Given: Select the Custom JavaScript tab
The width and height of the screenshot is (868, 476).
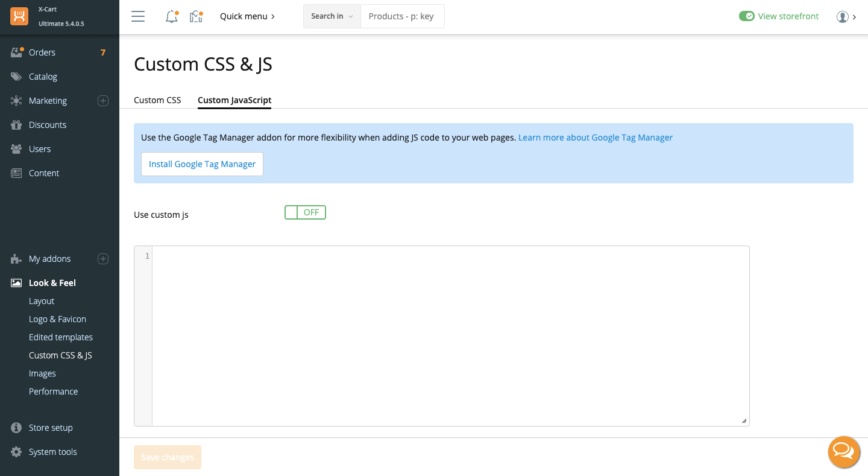Looking at the screenshot, I should 234,100.
